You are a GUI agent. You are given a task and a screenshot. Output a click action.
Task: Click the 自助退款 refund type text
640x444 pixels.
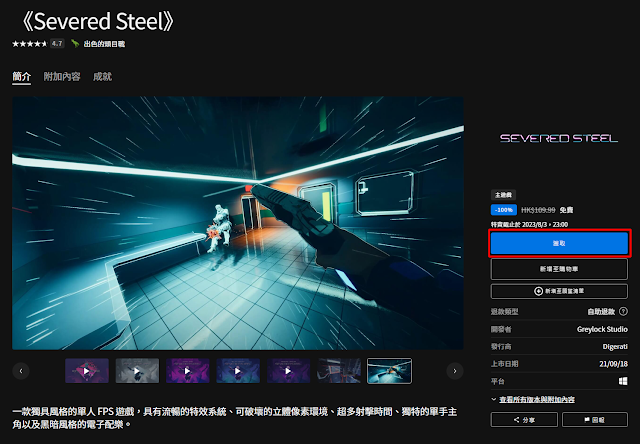tap(601, 311)
